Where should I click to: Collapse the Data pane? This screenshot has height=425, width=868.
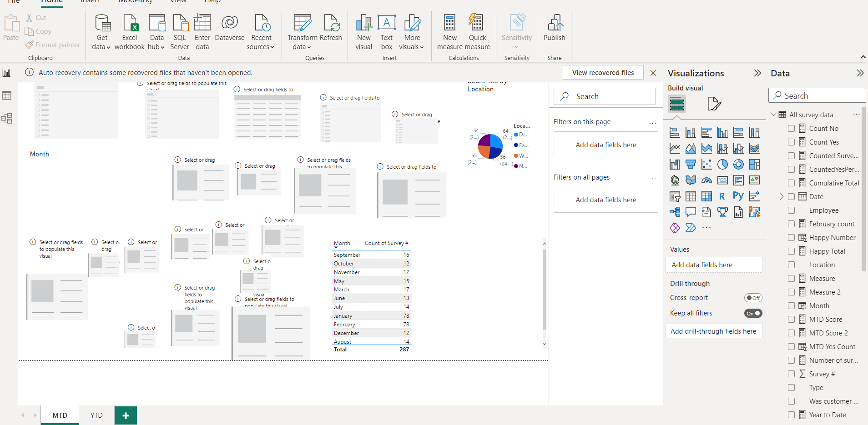(x=860, y=73)
